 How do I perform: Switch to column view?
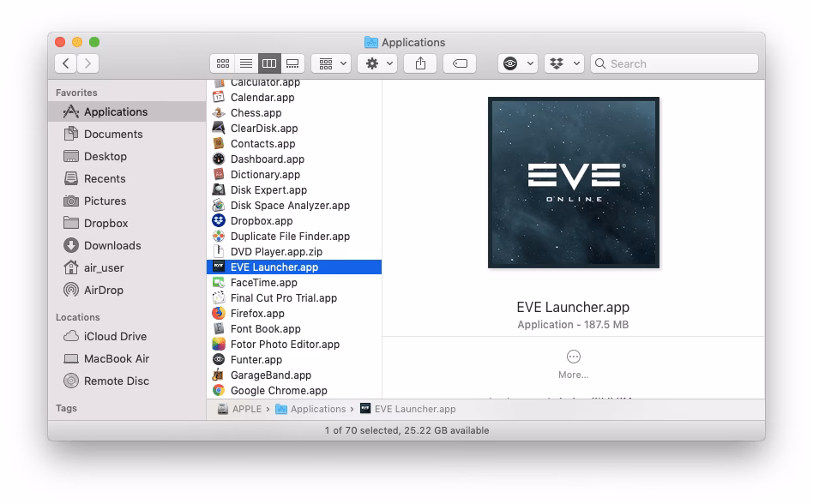(269, 63)
